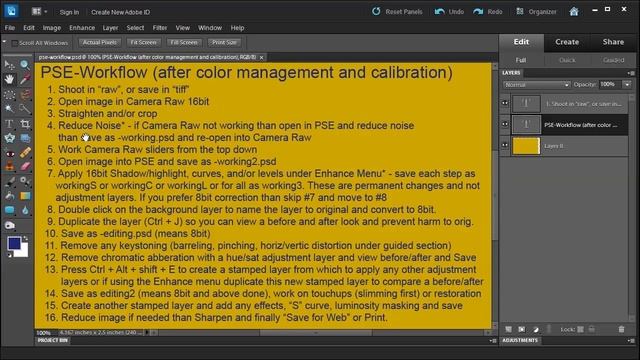This screenshot has height=360, width=640.
Task: Create a new layer in Layers panel
Action: [508, 329]
